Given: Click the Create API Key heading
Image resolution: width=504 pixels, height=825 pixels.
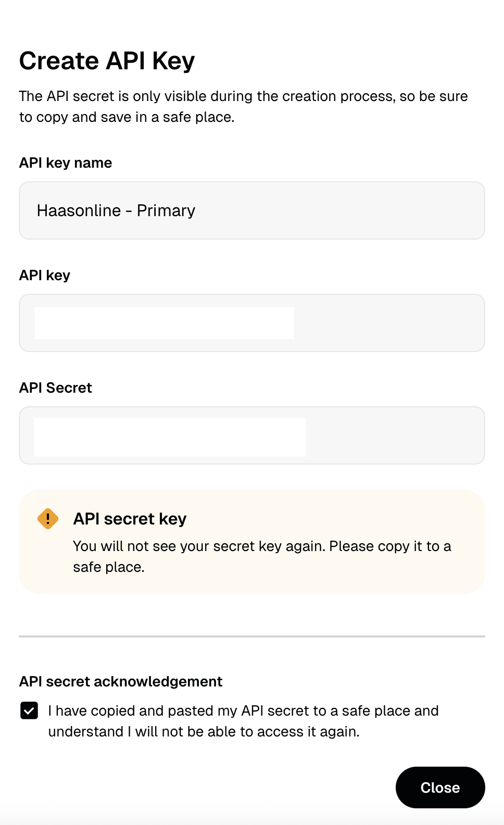Looking at the screenshot, I should point(106,60).
